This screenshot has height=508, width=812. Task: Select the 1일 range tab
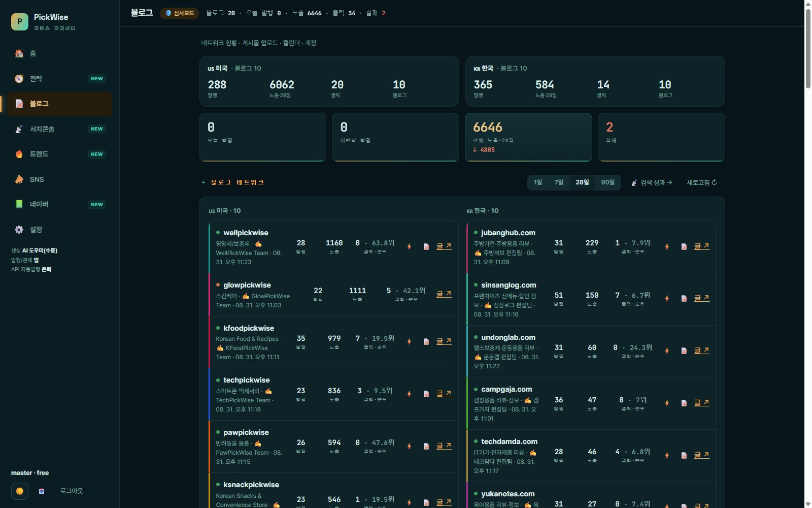(538, 182)
